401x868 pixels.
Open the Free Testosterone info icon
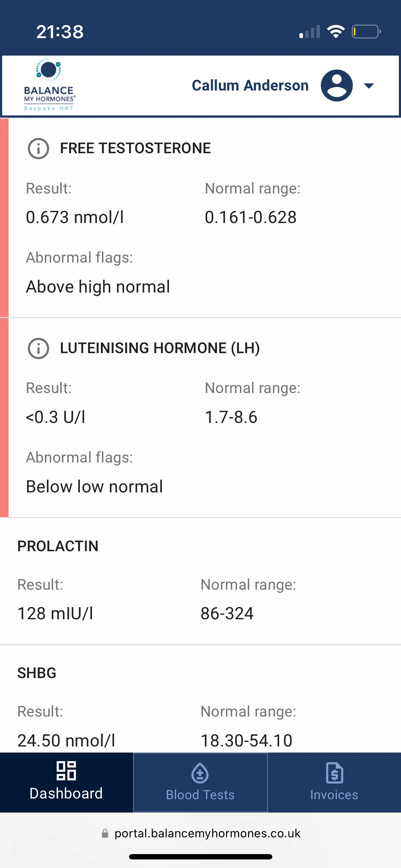tap(38, 149)
